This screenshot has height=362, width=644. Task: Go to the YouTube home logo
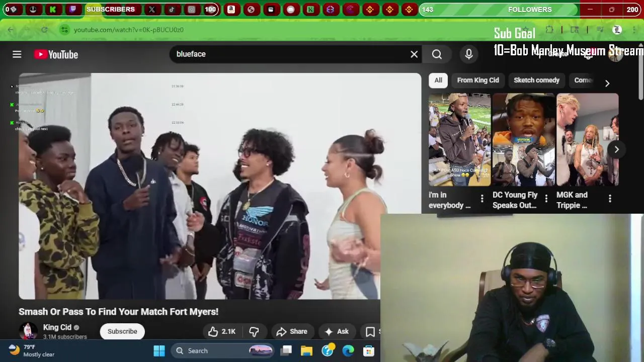56,54
